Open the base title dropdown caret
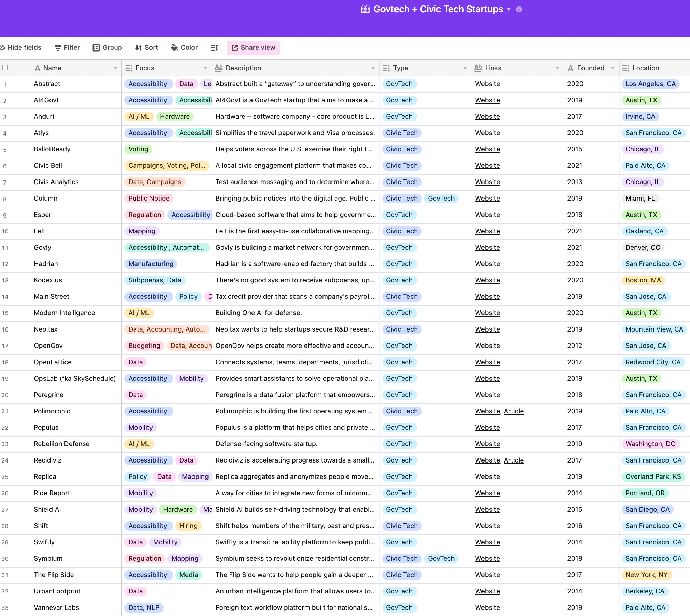This screenshot has height=616, width=690. click(509, 10)
